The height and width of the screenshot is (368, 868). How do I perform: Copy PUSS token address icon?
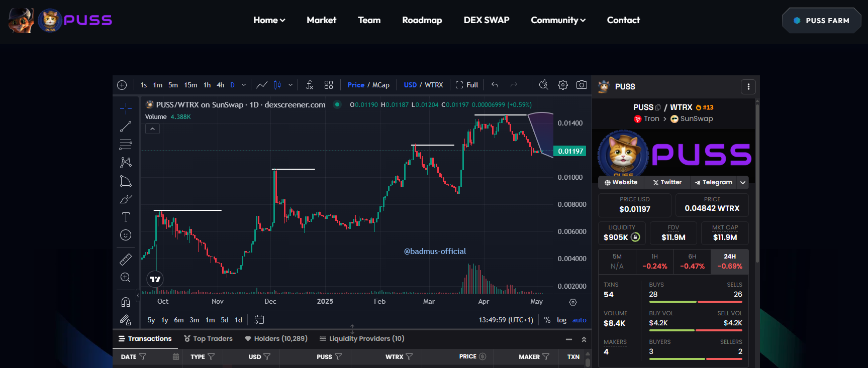coord(658,107)
